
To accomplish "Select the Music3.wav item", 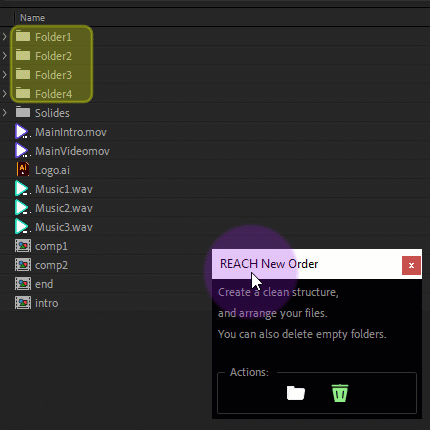I will 64,227.
